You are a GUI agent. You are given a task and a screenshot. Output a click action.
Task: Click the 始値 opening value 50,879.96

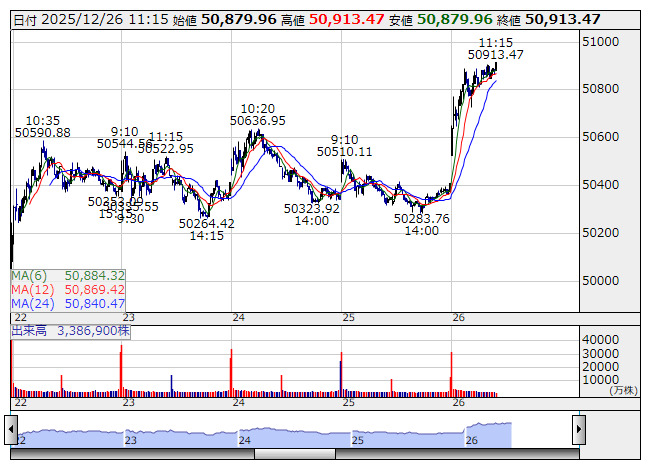click(239, 19)
